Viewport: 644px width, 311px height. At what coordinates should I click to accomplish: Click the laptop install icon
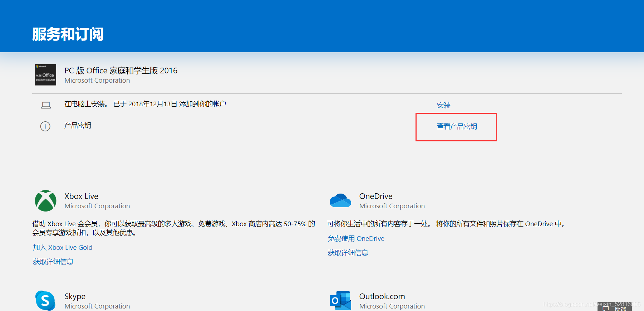pos(46,105)
